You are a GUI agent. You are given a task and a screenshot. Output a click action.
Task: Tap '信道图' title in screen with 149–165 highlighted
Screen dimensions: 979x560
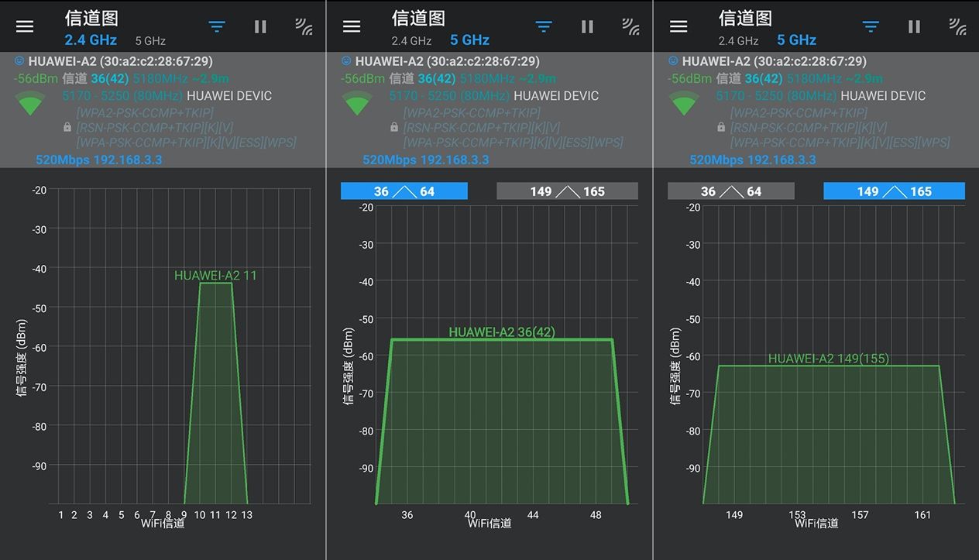pyautogui.click(x=745, y=18)
